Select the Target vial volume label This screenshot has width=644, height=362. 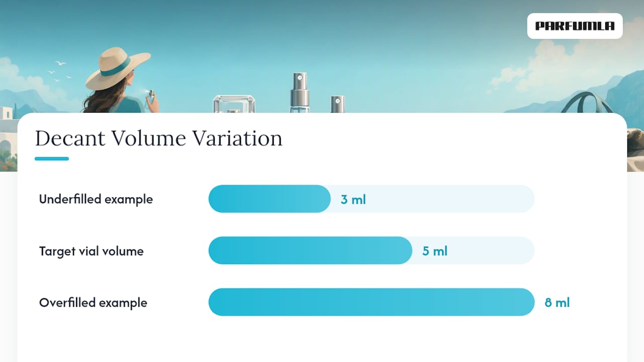(91, 251)
